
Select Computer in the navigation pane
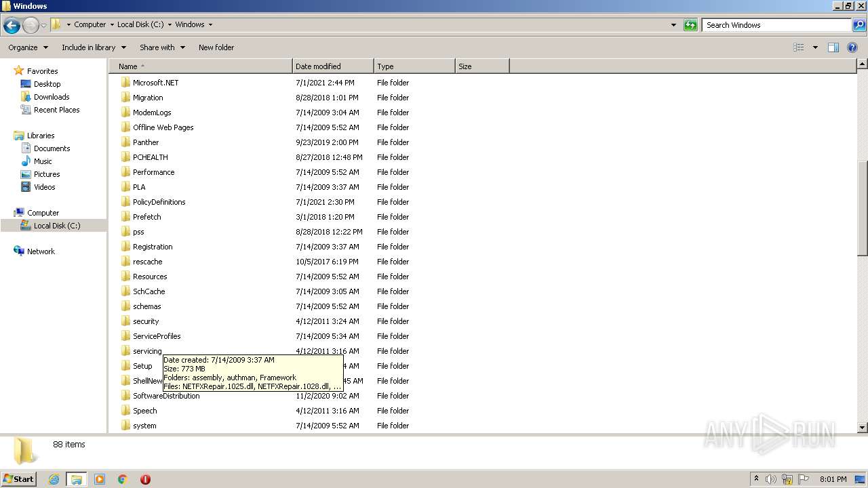point(43,213)
